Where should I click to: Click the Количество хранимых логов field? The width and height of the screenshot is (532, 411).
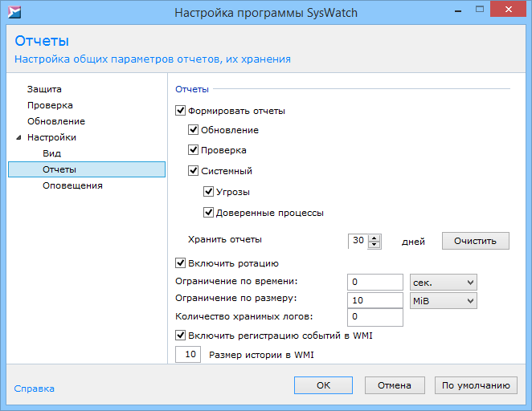[375, 317]
